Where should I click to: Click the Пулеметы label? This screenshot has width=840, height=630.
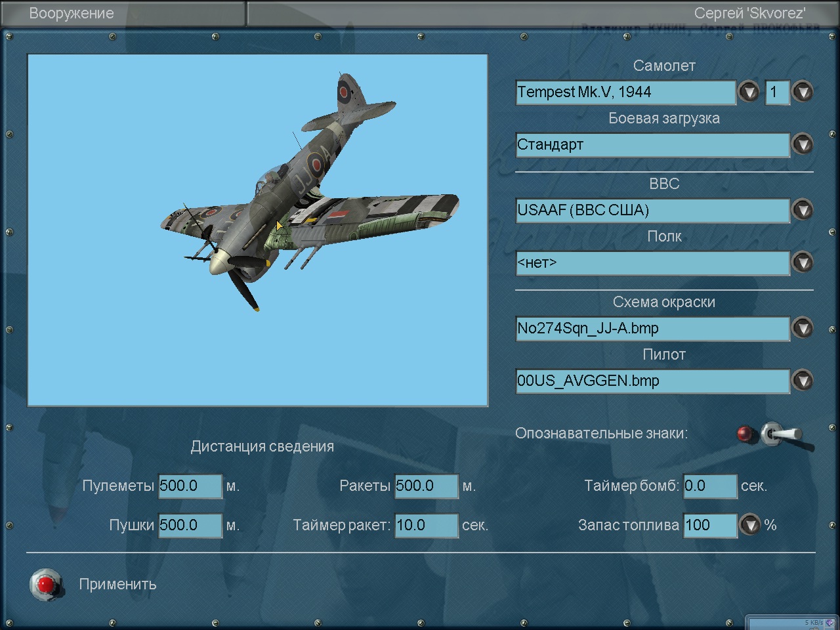[118, 486]
